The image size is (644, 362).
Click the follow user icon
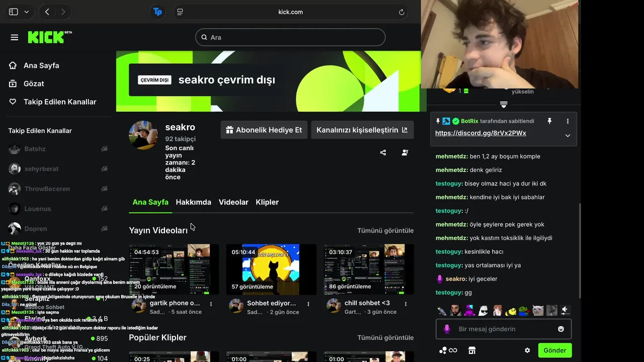[405, 152]
